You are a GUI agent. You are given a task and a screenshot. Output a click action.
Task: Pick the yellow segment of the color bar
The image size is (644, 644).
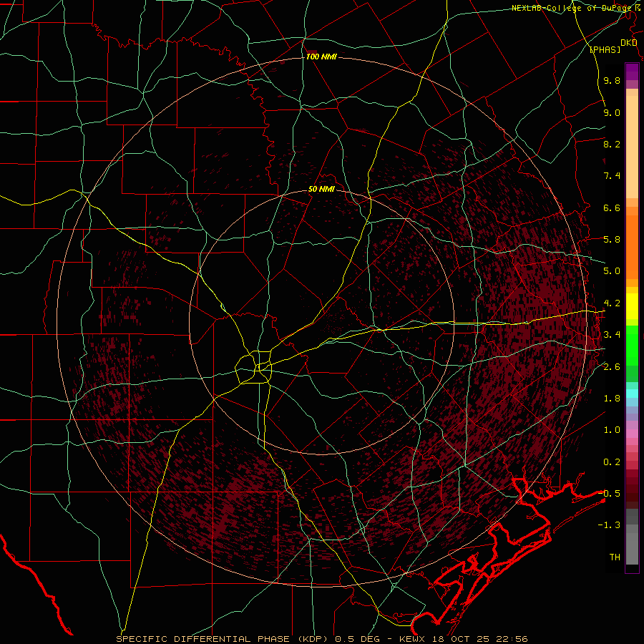pyautogui.click(x=632, y=306)
